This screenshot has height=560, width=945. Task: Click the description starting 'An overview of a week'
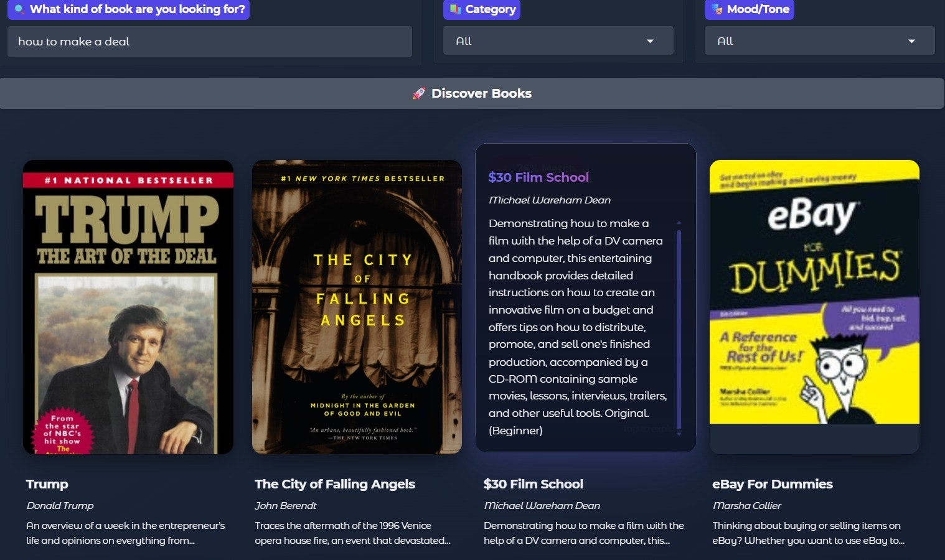(x=126, y=533)
